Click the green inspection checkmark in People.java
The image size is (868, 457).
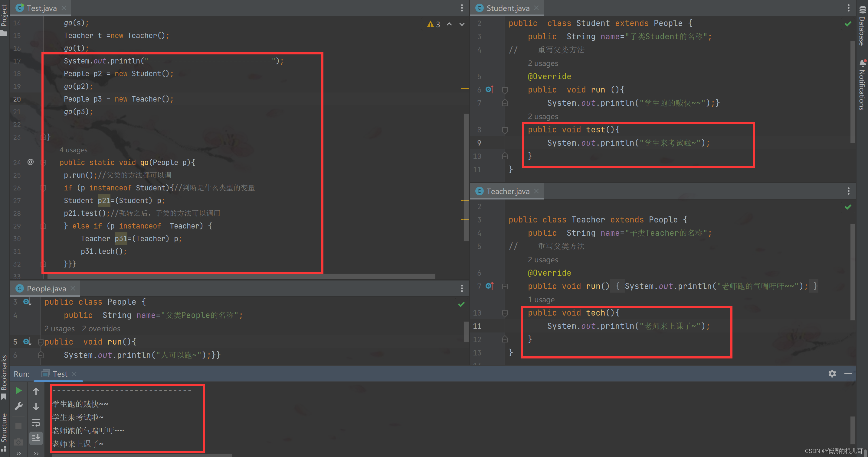pyautogui.click(x=461, y=304)
